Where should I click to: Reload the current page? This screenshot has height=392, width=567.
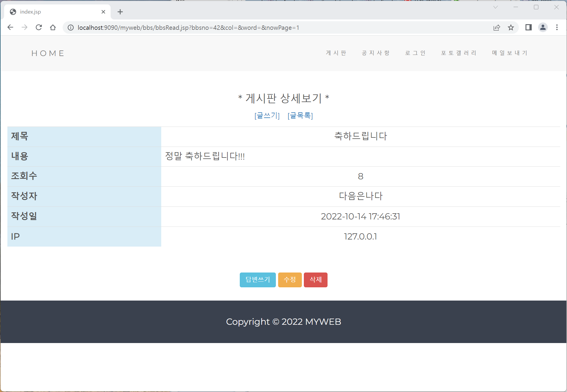coord(39,27)
